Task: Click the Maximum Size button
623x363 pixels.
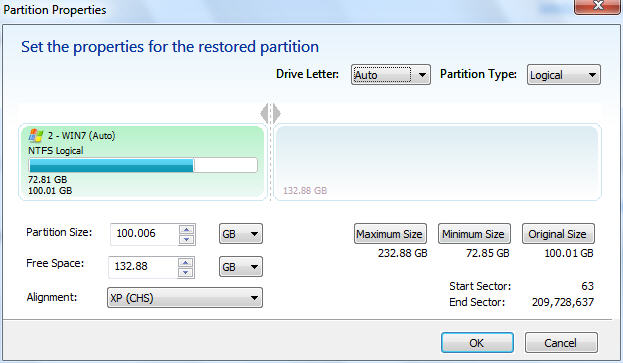Action: [390, 234]
